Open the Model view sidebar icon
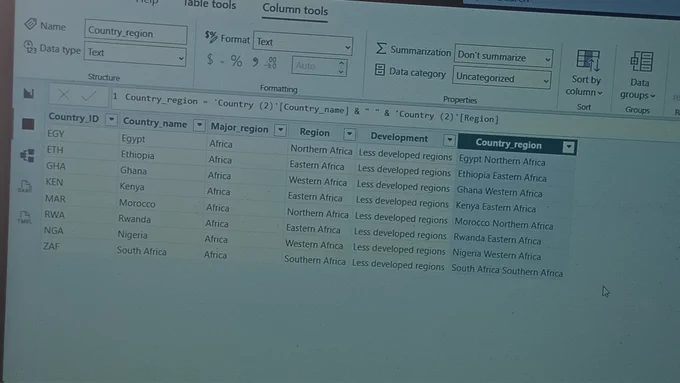The height and width of the screenshot is (383, 680). tap(27, 155)
